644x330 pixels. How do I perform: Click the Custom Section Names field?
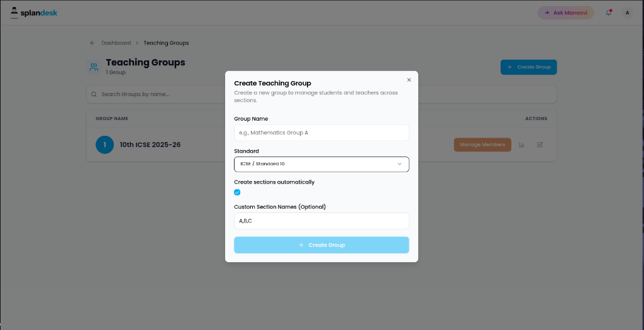coord(321,221)
